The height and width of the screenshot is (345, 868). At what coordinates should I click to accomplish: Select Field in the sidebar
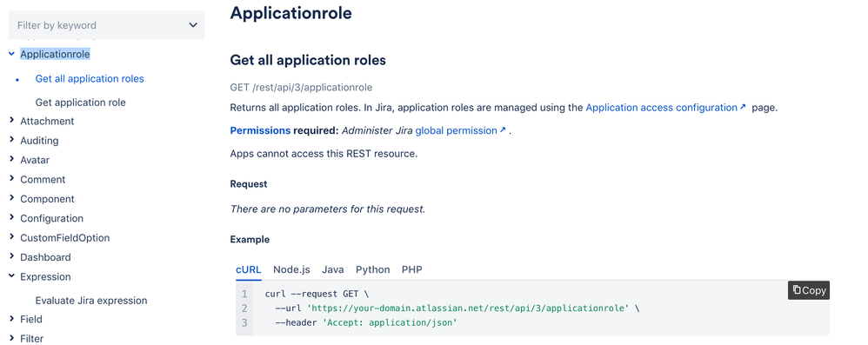pyautogui.click(x=31, y=319)
